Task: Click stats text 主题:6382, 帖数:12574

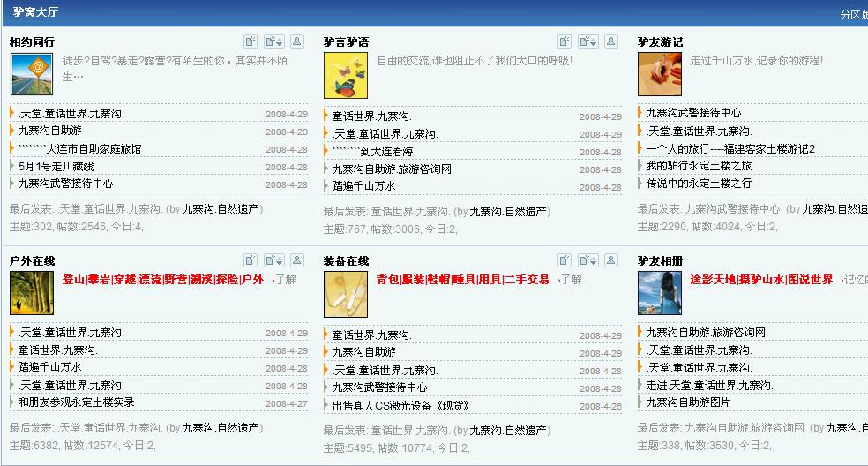Action: coord(83,446)
